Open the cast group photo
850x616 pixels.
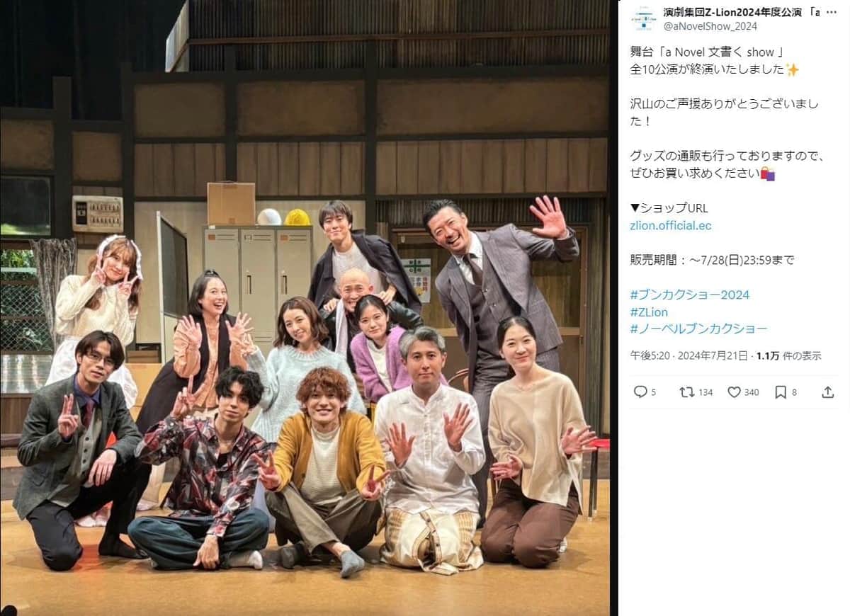(305, 308)
